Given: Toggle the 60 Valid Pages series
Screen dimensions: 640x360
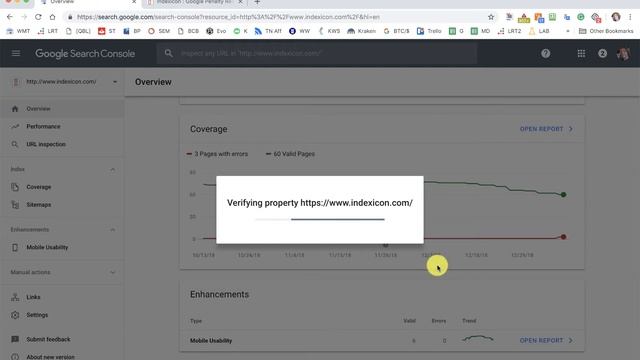Looking at the screenshot, I should click(290, 154).
